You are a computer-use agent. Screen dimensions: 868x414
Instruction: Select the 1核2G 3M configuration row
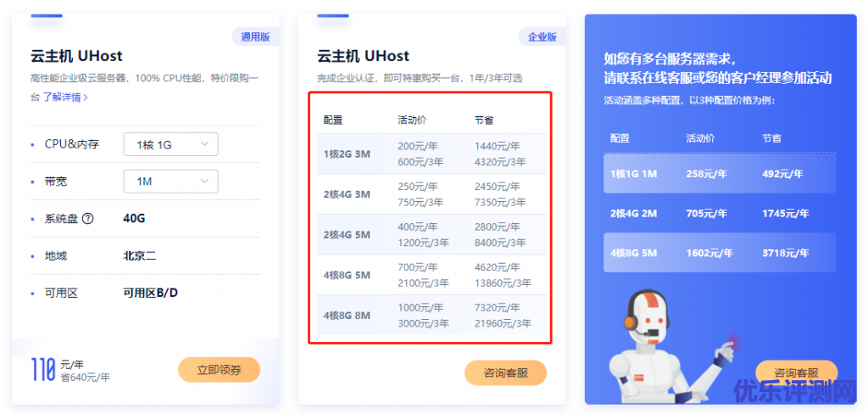(x=431, y=154)
